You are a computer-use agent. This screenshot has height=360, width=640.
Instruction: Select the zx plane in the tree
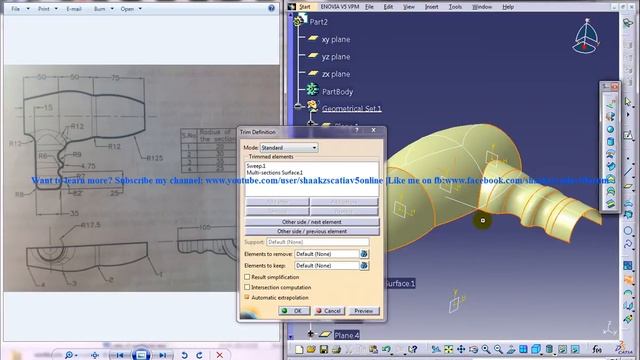[336, 74]
